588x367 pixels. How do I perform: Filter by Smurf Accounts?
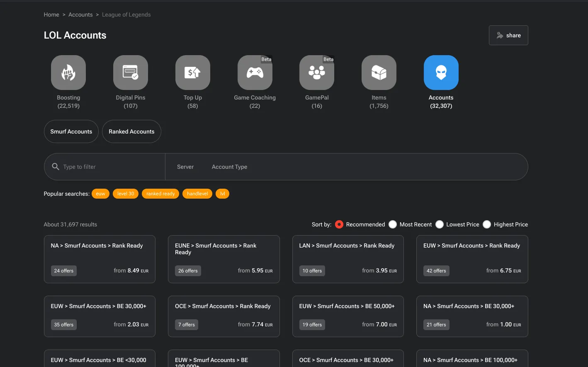pyautogui.click(x=71, y=131)
